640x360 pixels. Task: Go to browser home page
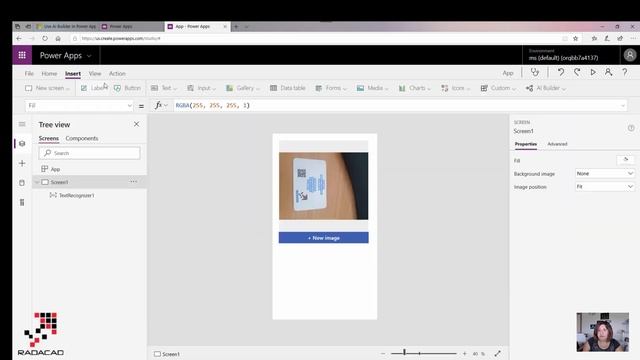[58, 38]
